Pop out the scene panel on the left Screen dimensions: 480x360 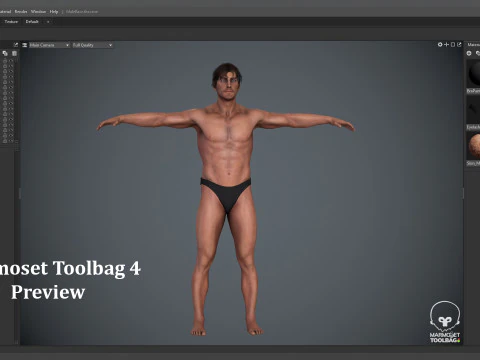pyautogui.click(x=16, y=45)
